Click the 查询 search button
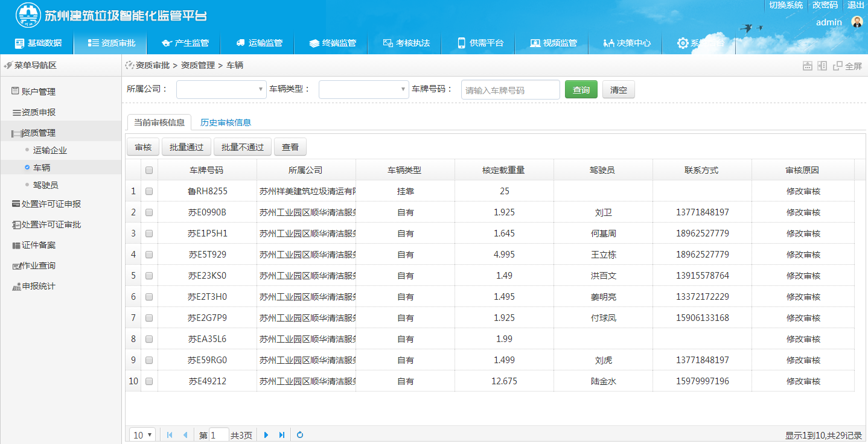 tap(581, 90)
